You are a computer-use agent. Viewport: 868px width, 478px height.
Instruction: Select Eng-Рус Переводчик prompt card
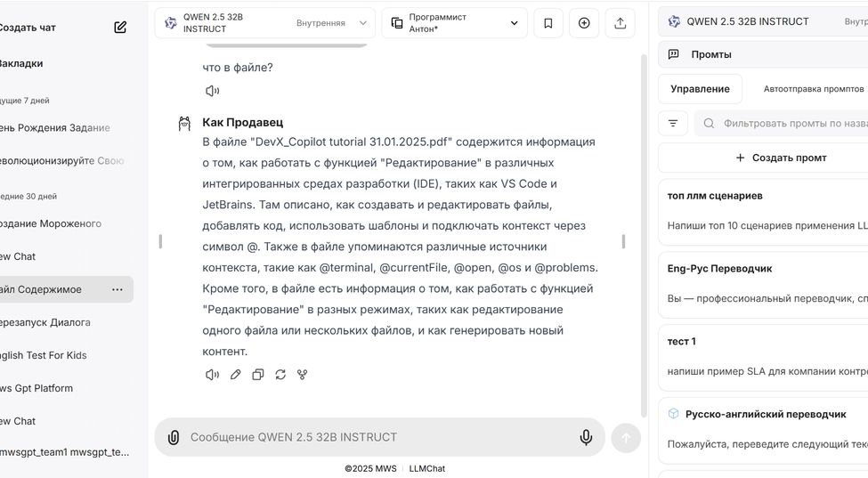(x=763, y=284)
